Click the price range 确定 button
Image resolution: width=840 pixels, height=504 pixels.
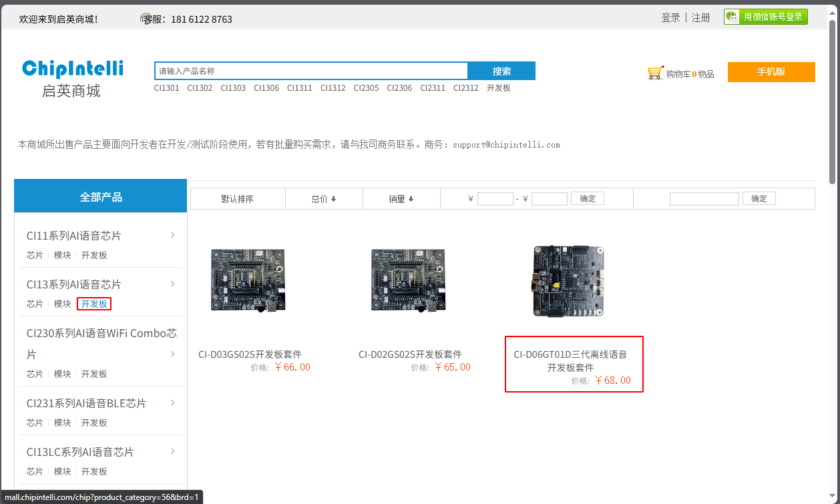[x=588, y=199]
